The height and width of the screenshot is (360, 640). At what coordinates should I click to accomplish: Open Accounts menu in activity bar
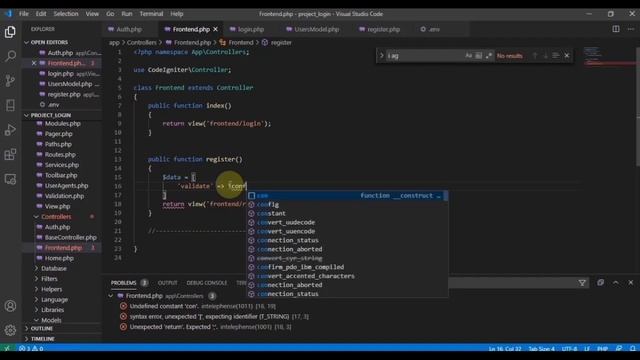tap(10, 306)
